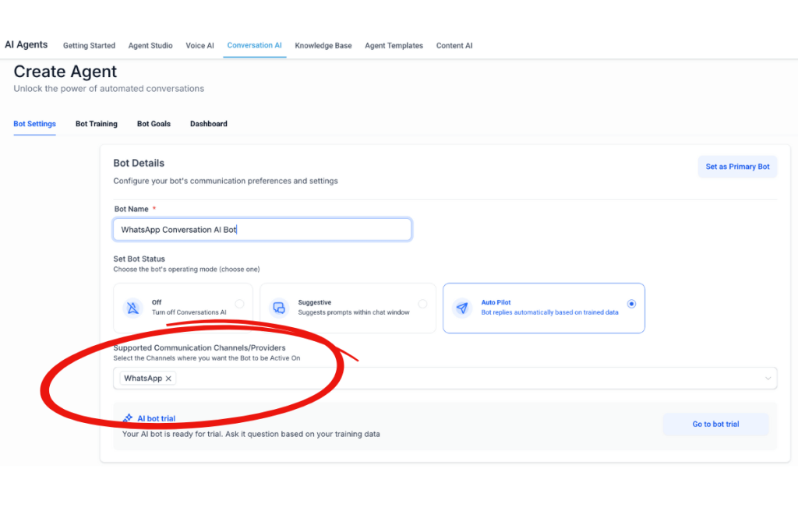Image resolution: width=798 pixels, height=532 pixels.
Task: Expand the communication channels dropdown arrow
Action: 768,379
